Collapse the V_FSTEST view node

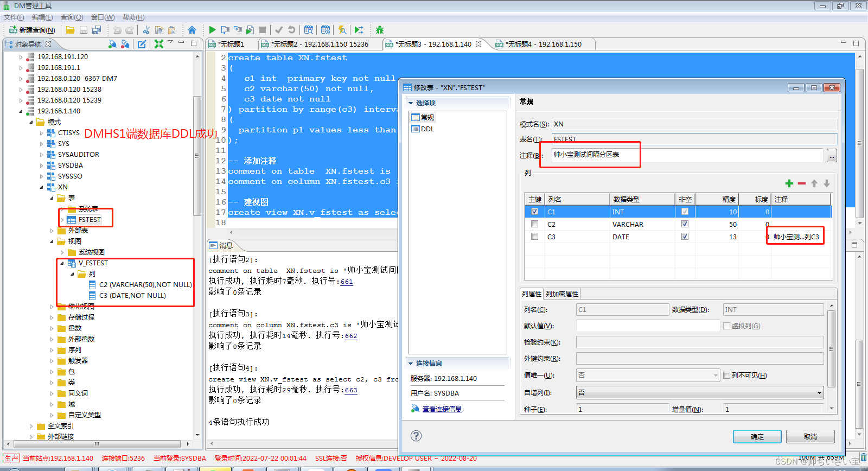62,263
